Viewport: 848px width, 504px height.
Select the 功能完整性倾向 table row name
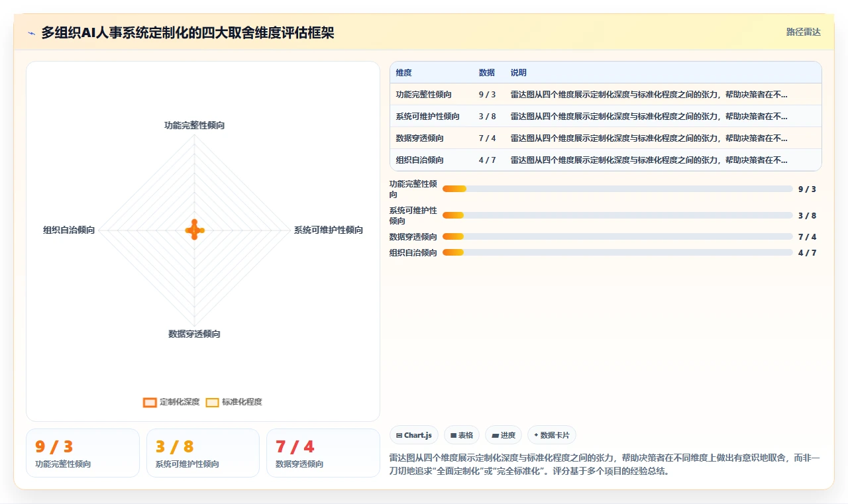(424, 95)
